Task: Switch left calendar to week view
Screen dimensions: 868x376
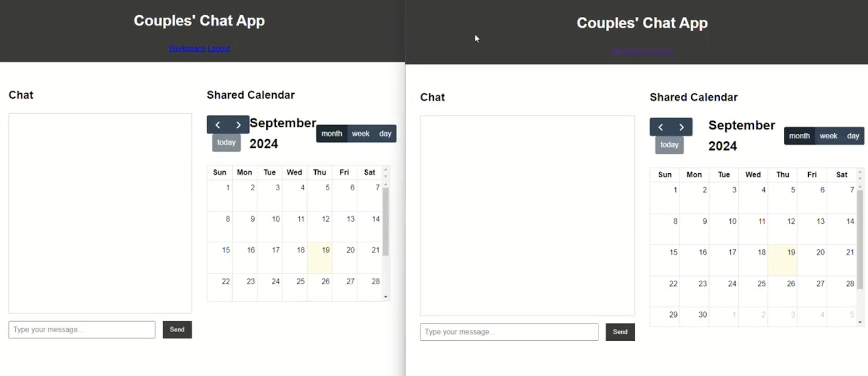Action: pyautogui.click(x=360, y=134)
